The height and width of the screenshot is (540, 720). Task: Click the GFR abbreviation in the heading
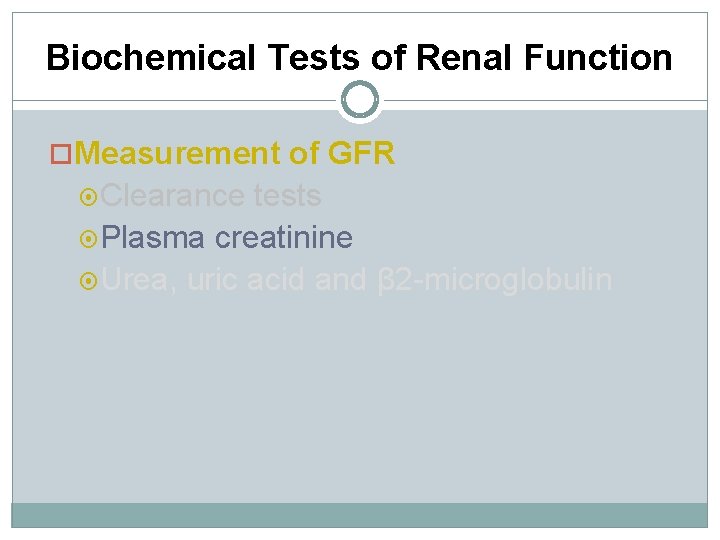[361, 153]
